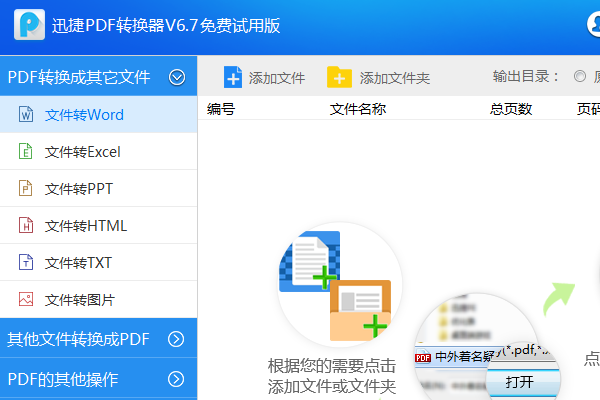Click the 打开 button in the illustration
Viewport: 600px width, 400px height.
coord(520,382)
